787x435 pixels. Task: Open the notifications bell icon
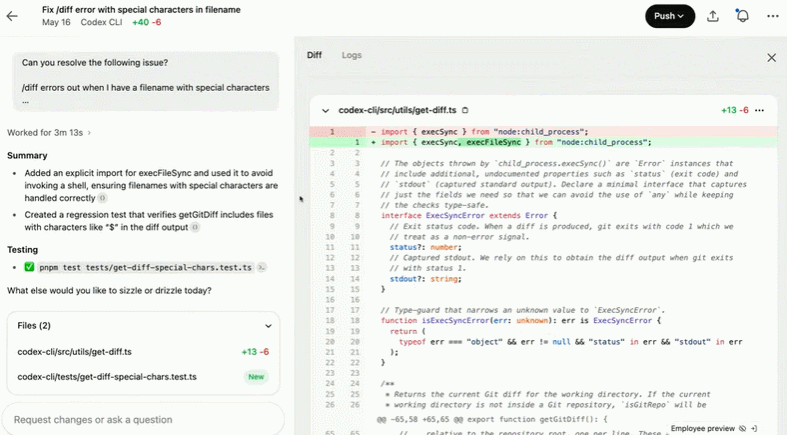(743, 16)
